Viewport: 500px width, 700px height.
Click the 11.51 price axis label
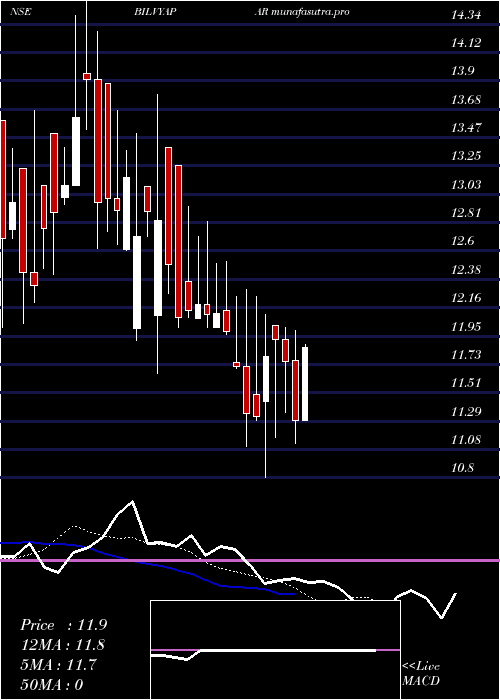(x=466, y=383)
